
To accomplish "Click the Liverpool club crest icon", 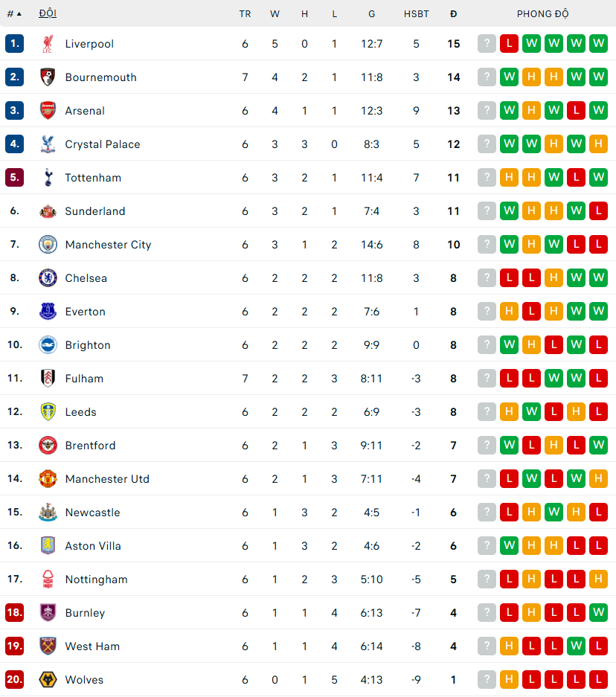I will click(x=48, y=44).
